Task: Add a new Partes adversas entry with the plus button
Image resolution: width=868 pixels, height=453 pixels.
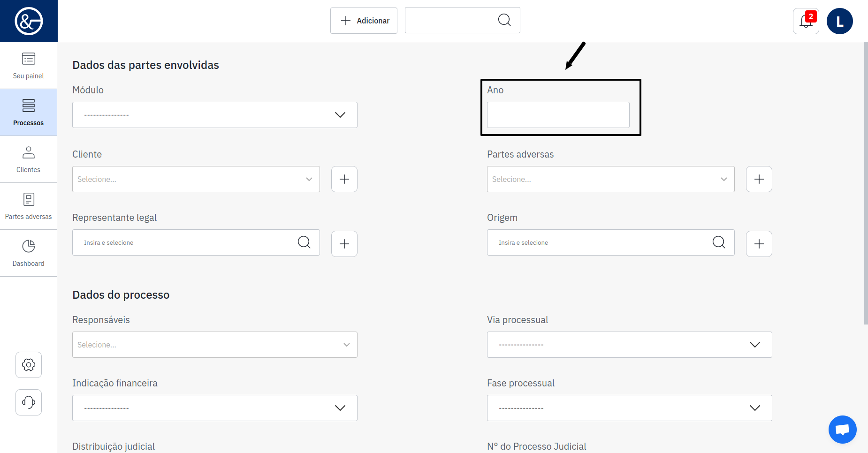Action: click(759, 179)
